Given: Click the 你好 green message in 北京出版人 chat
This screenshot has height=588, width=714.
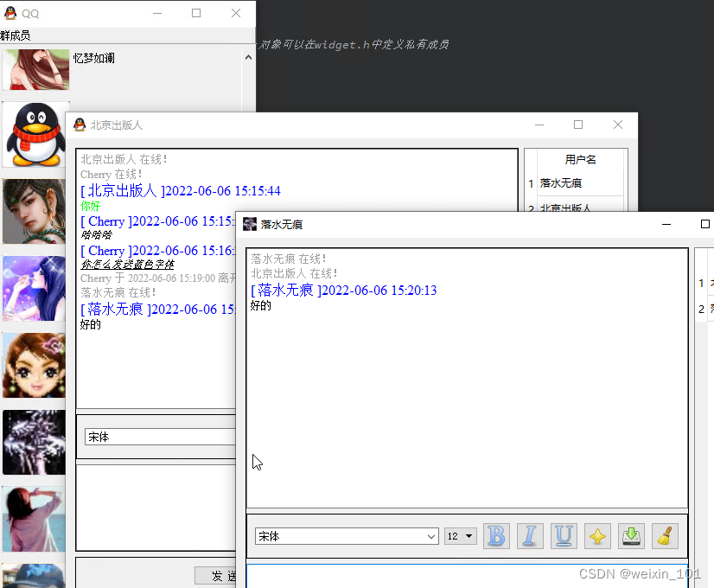Looking at the screenshot, I should pyautogui.click(x=90, y=206).
